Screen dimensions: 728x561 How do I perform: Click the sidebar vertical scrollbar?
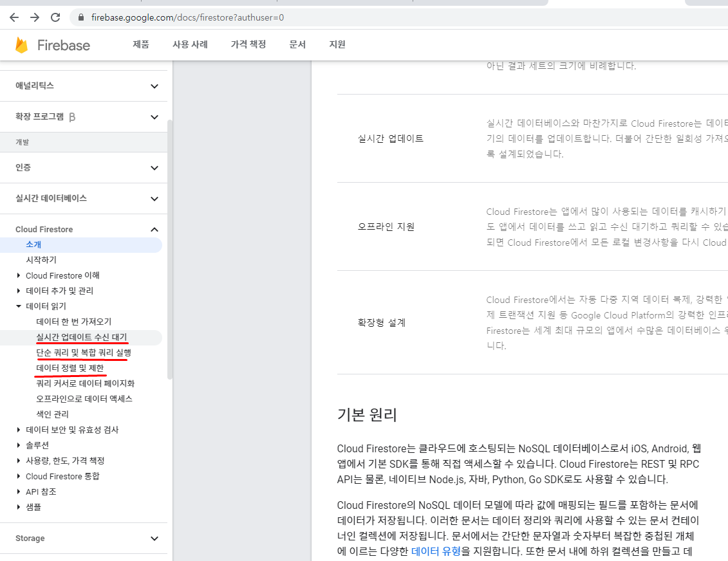pyautogui.click(x=169, y=250)
